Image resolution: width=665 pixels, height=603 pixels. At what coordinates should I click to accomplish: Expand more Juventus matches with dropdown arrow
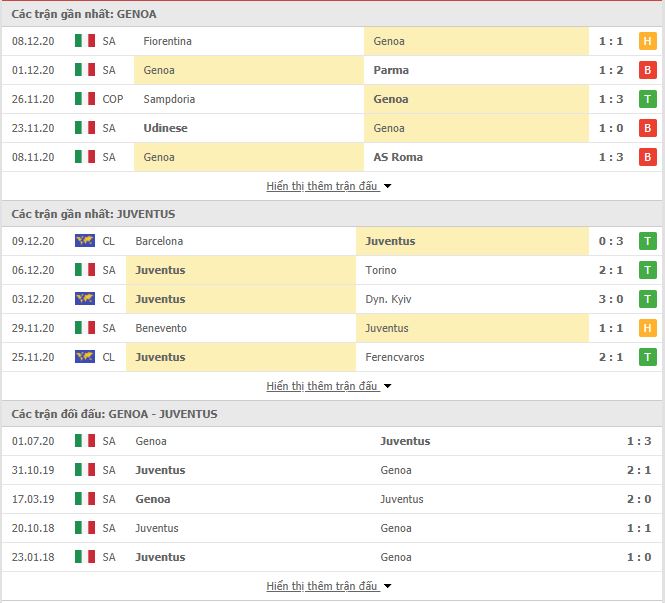pos(387,386)
